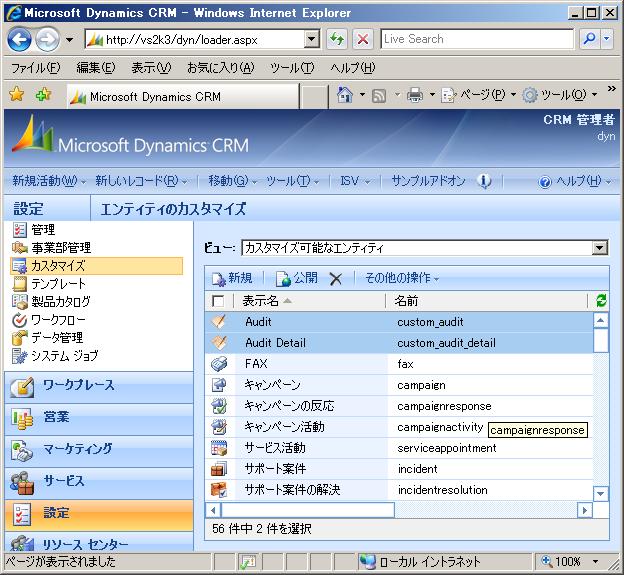Click the vertical scrollbar up arrow
This screenshot has height=575, width=624.
pyautogui.click(x=601, y=320)
